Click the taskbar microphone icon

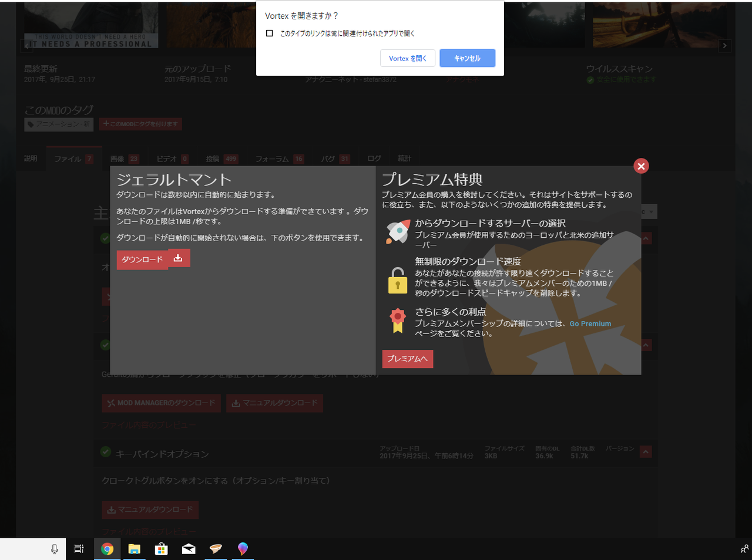[54, 549]
